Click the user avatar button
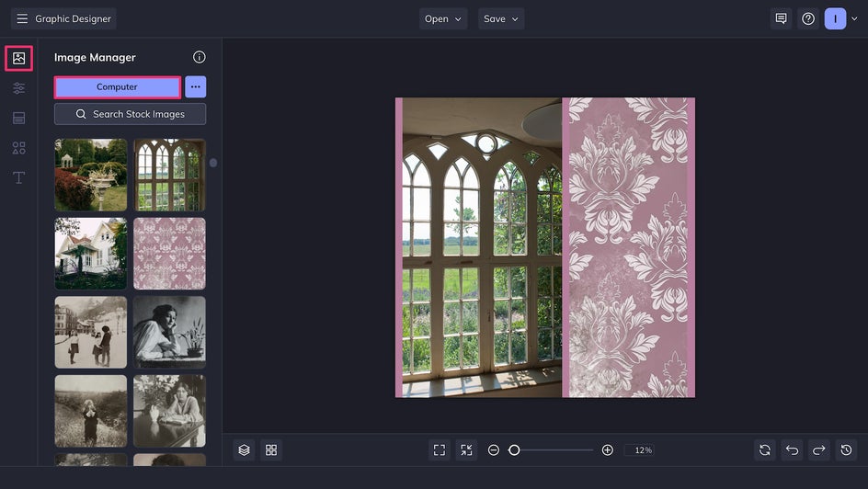868x489 pixels. tap(835, 18)
